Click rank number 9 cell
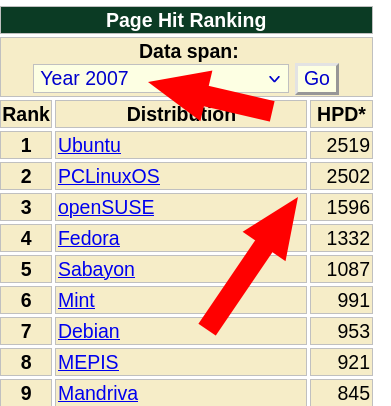Image resolution: width=391 pixels, height=406 pixels. tap(26, 393)
